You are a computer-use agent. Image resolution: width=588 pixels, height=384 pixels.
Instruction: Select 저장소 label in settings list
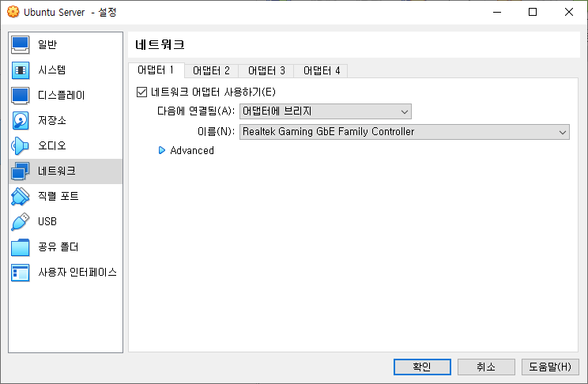(x=52, y=121)
